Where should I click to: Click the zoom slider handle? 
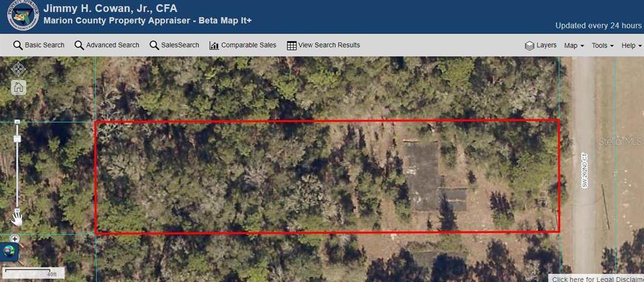(17, 139)
